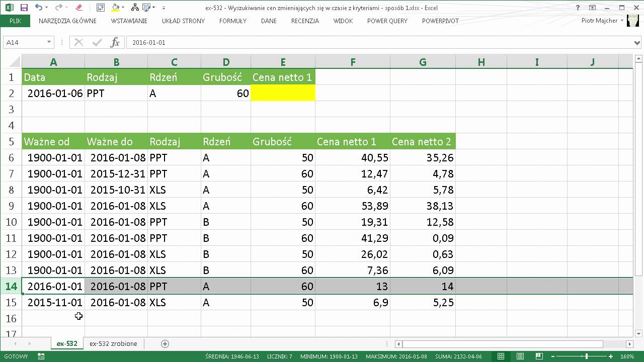Select row 5 header
Image resolution: width=644 pixels, height=362 pixels.
[11, 141]
